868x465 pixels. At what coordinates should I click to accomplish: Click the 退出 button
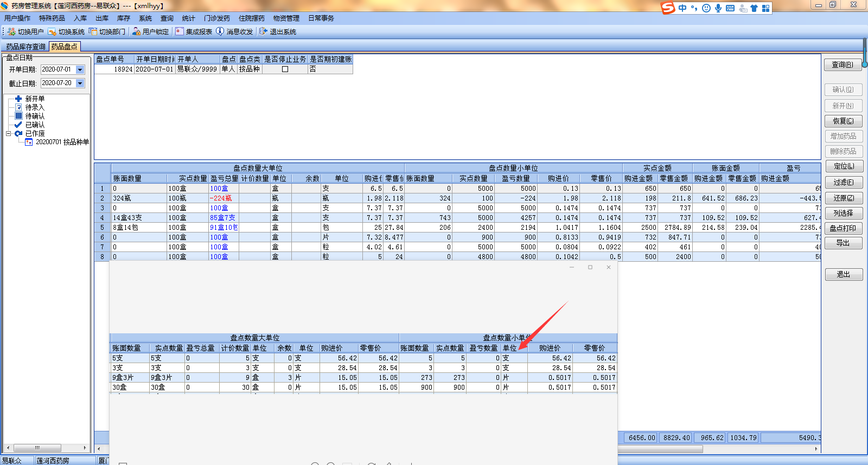843,275
